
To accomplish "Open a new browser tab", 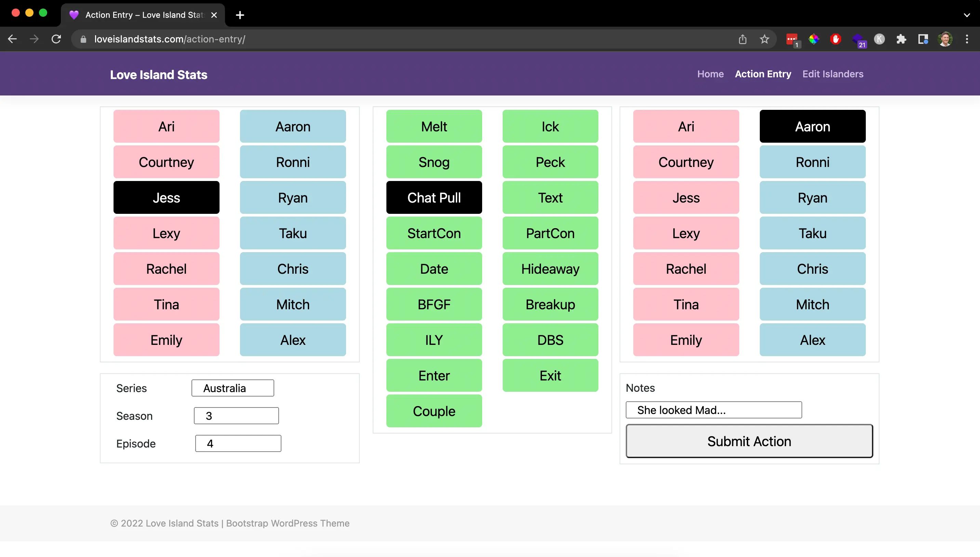I will (x=240, y=15).
